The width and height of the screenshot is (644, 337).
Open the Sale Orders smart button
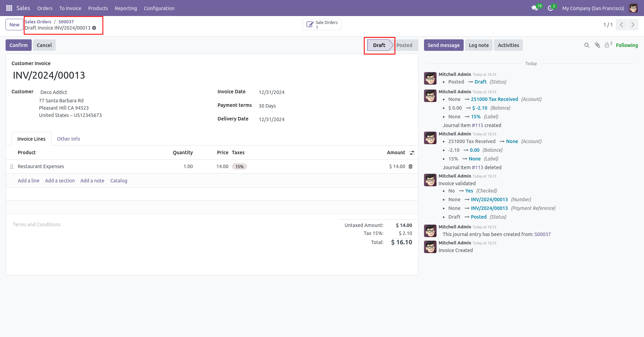[322, 25]
